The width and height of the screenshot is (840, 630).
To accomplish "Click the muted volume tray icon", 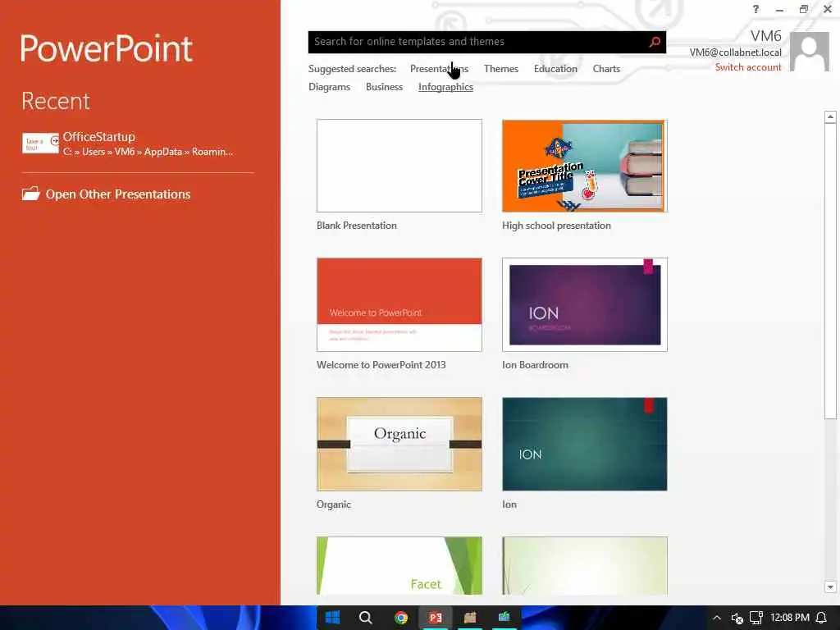I will coord(737,618).
